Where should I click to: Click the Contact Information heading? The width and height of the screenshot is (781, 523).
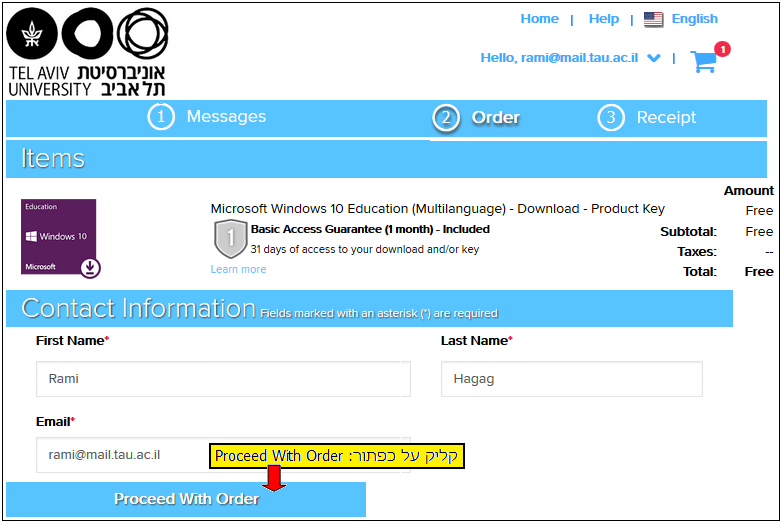[x=138, y=308]
